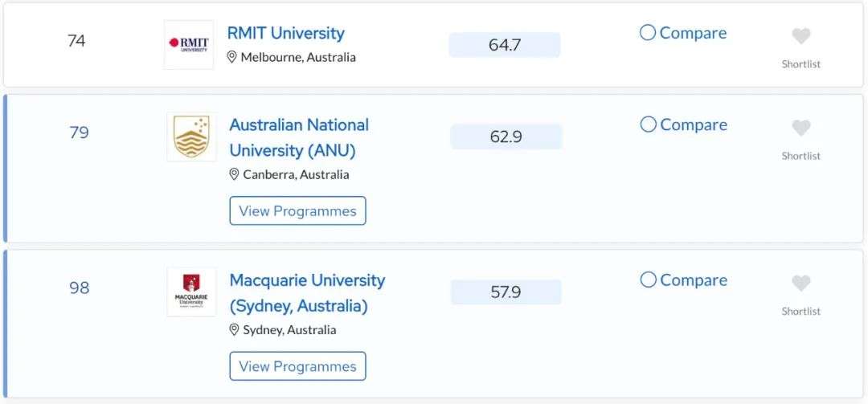The height and width of the screenshot is (404, 868).
Task: Shortlist ANU using the heart icon
Action: click(x=800, y=128)
